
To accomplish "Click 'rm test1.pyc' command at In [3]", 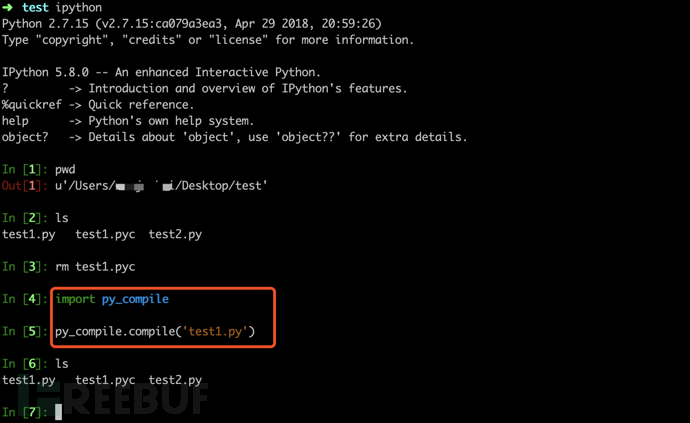I will [95, 267].
